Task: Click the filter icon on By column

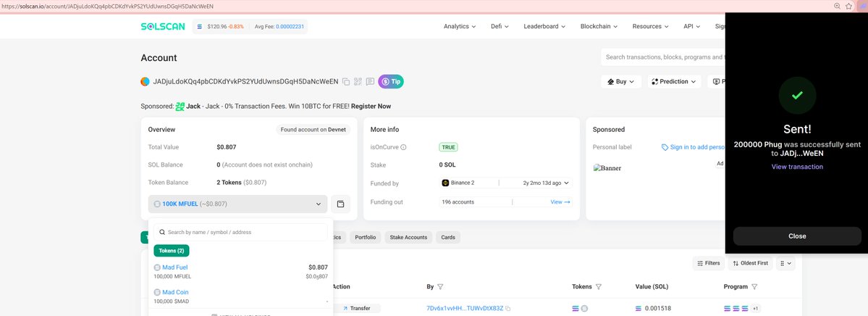Action: [x=440, y=286]
